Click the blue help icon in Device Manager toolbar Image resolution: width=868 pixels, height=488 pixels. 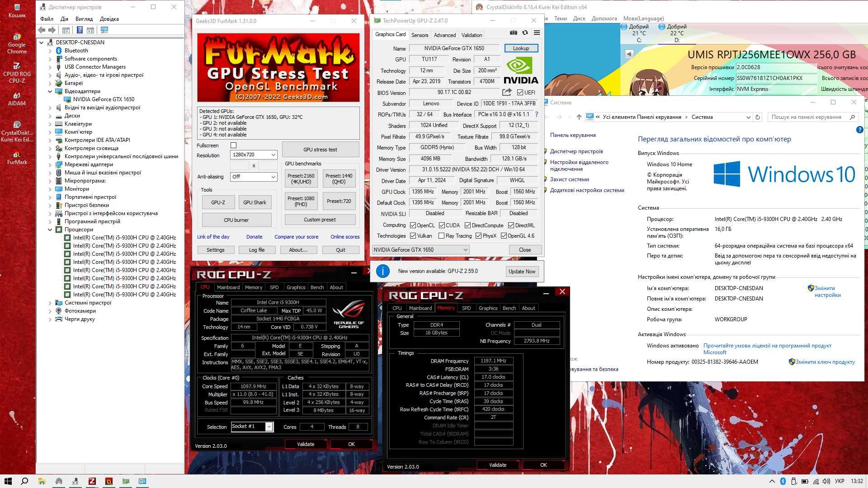pos(80,30)
